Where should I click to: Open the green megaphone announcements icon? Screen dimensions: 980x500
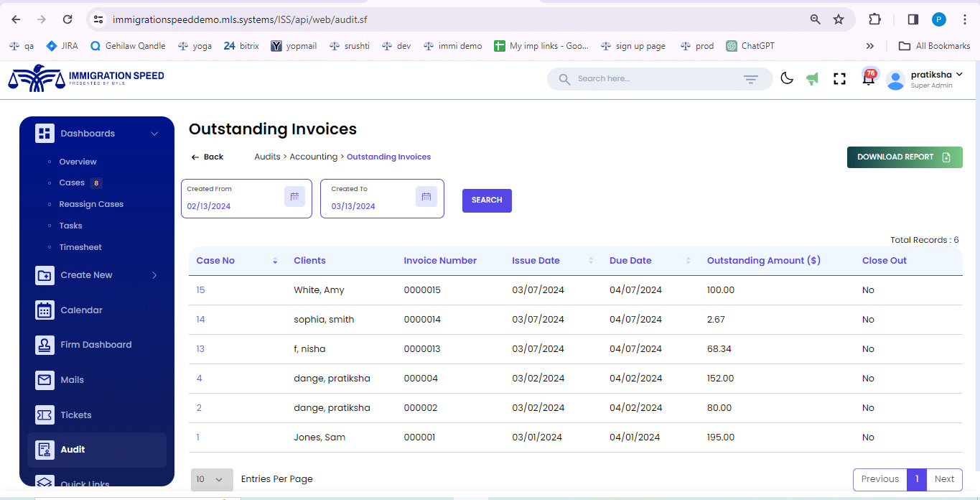(812, 79)
